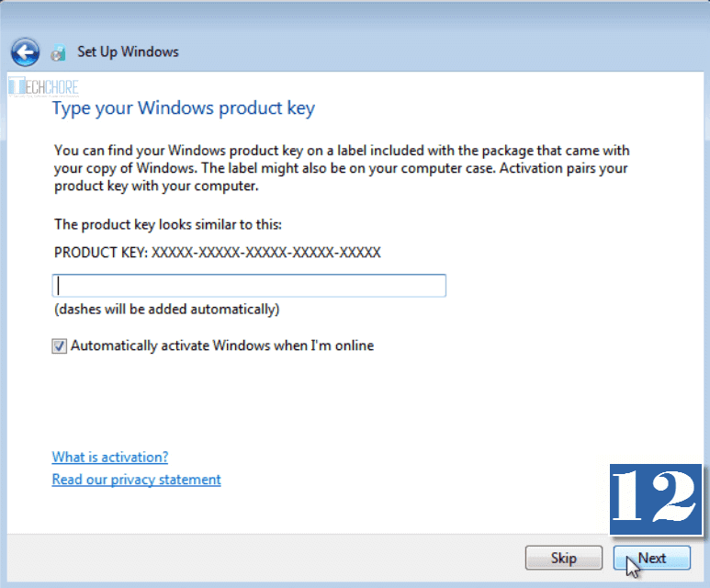Click the Skip button
710x588 pixels.
564,558
